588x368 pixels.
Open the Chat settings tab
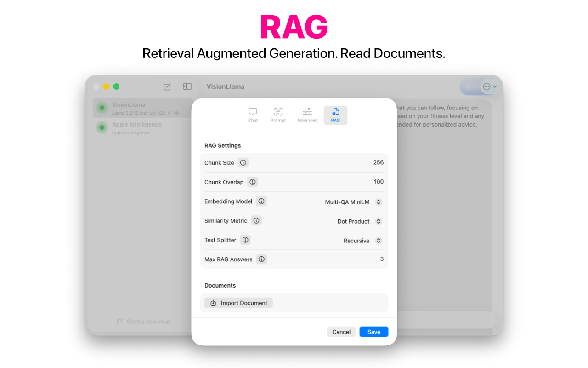253,115
